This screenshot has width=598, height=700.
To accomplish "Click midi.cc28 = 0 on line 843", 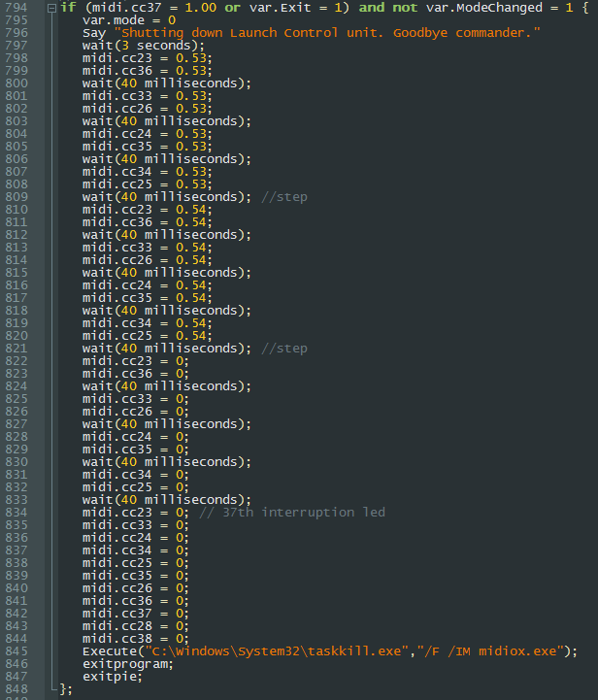I will pos(135,626).
